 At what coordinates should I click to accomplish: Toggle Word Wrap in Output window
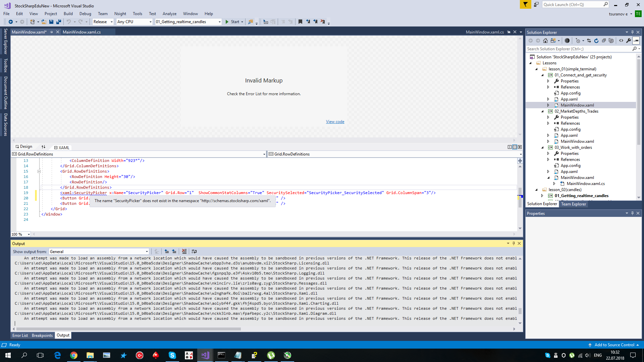194,251
